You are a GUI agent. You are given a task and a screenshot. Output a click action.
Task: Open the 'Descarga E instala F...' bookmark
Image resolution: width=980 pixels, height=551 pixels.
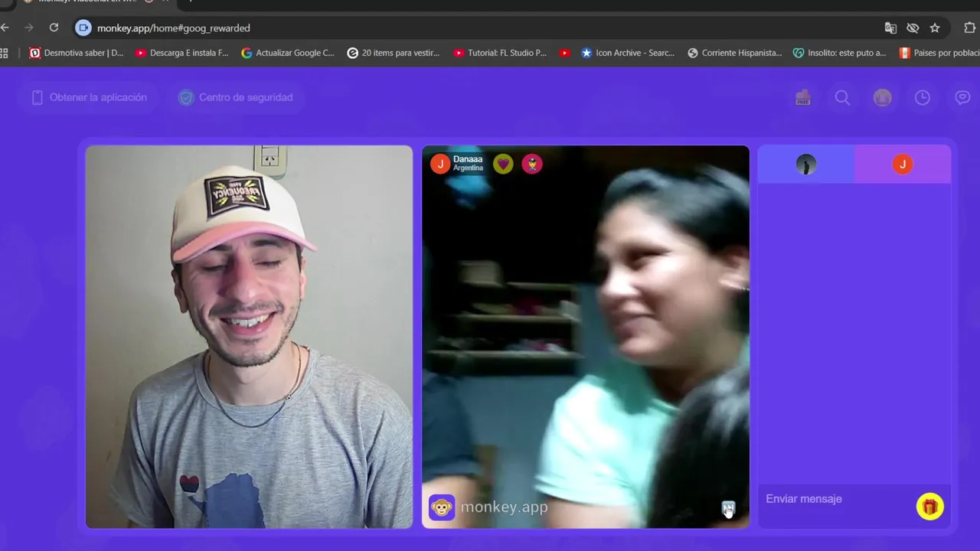[x=182, y=53]
